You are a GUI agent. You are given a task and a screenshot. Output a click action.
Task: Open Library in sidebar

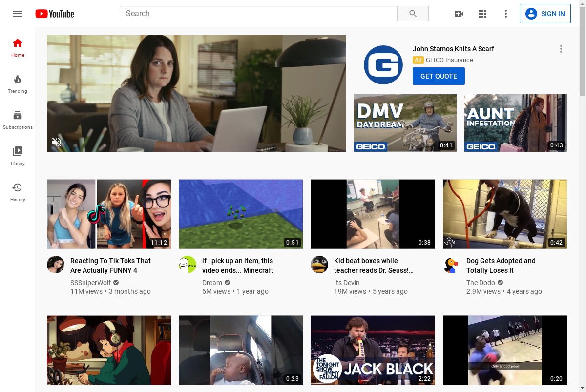[x=18, y=156]
